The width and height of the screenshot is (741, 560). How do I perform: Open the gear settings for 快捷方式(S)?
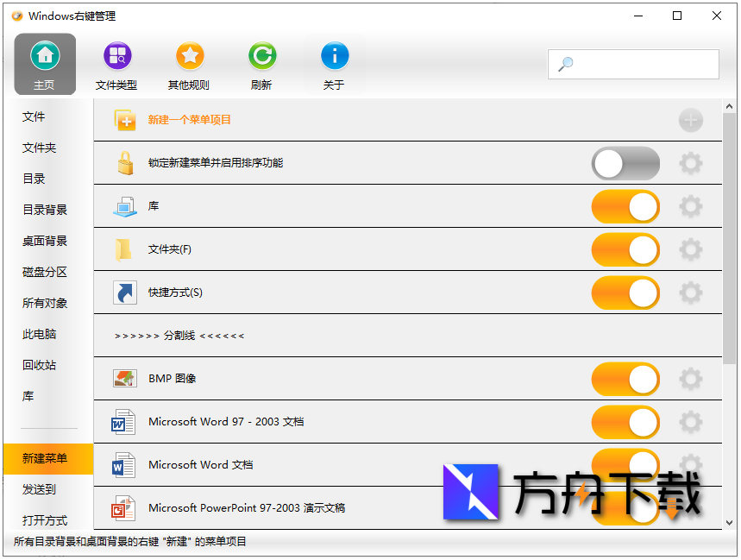tap(690, 293)
